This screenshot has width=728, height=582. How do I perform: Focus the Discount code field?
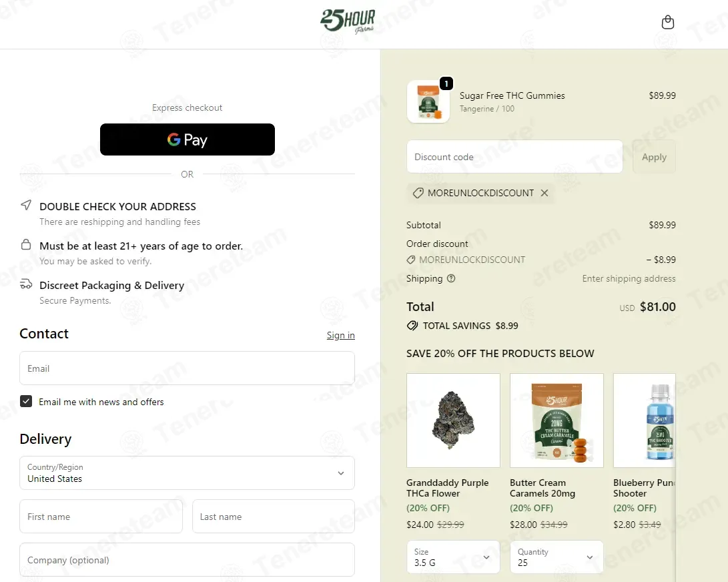point(514,157)
